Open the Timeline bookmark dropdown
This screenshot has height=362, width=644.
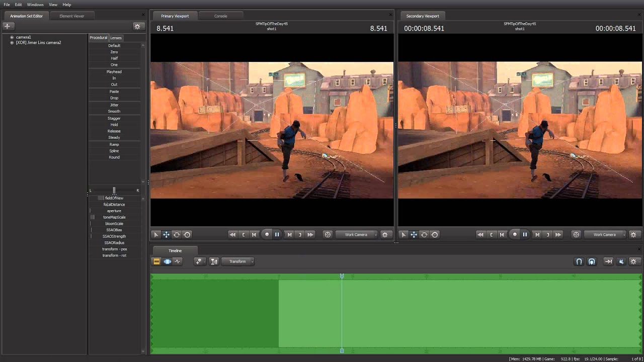200,261
